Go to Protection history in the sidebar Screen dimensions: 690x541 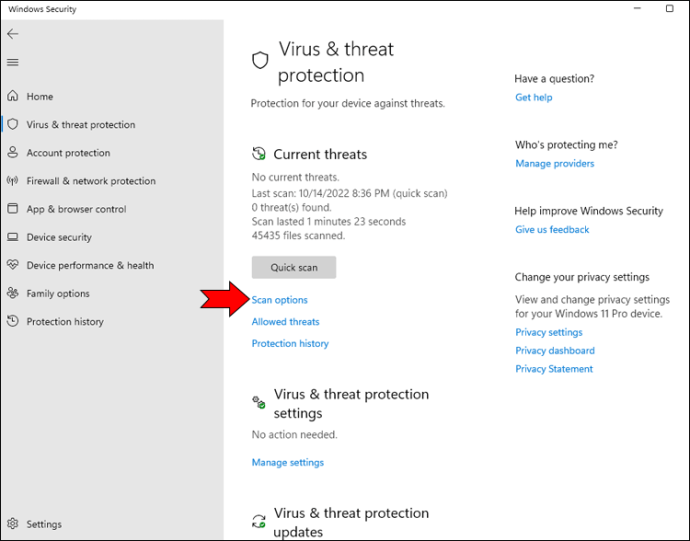tap(65, 321)
